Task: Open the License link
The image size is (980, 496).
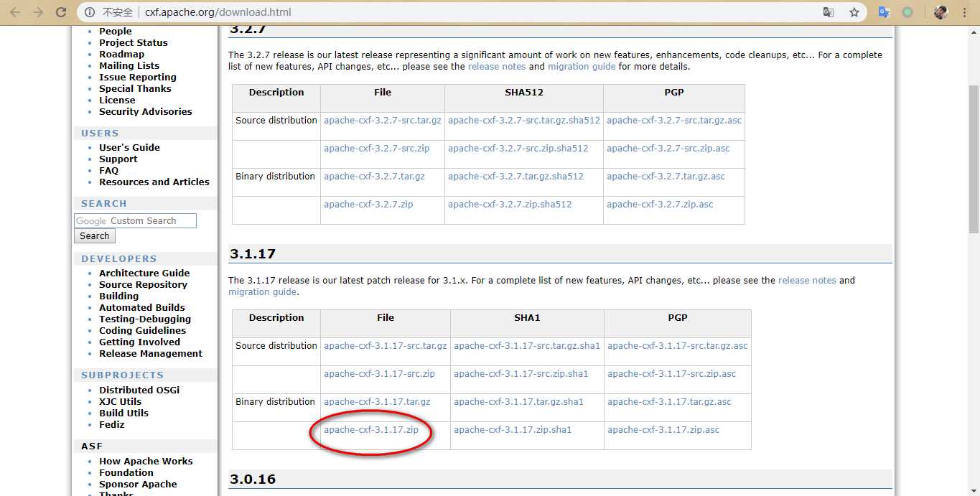Action: (x=117, y=100)
